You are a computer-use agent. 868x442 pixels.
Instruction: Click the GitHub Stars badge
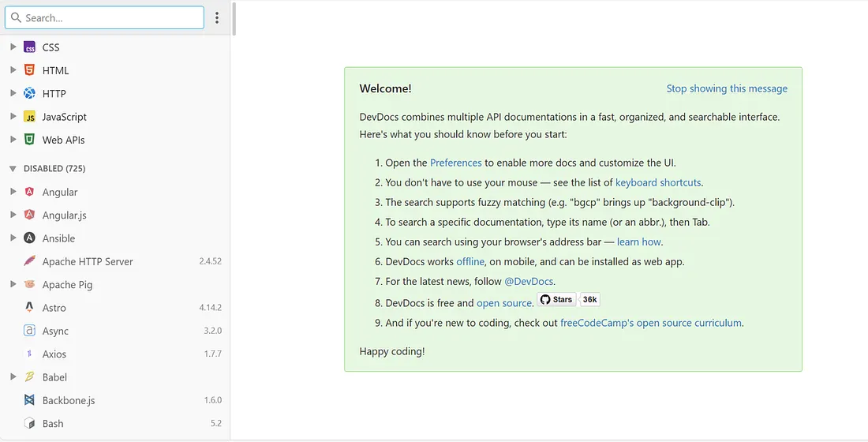(556, 300)
